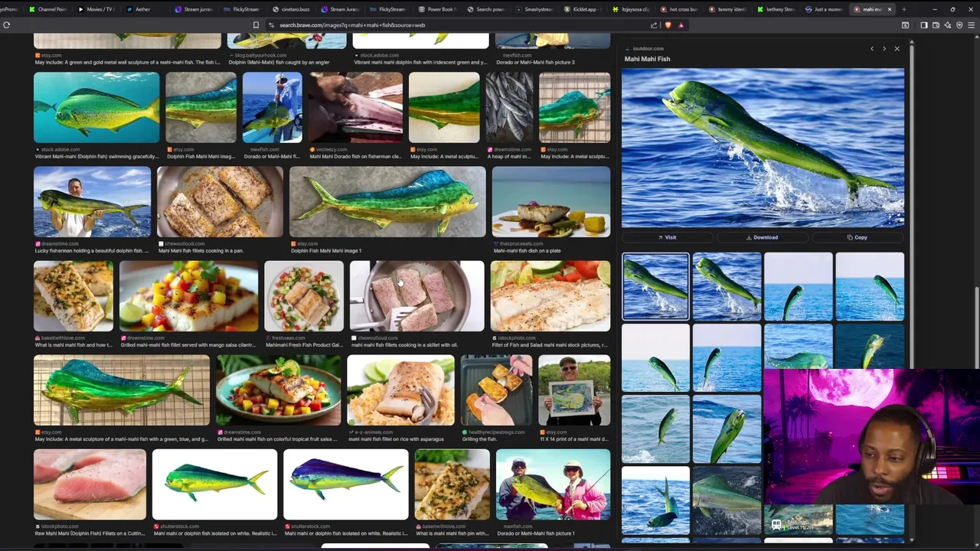Reload the page with the refresh icon
Viewport: 980px width, 551px height.
tap(7, 24)
